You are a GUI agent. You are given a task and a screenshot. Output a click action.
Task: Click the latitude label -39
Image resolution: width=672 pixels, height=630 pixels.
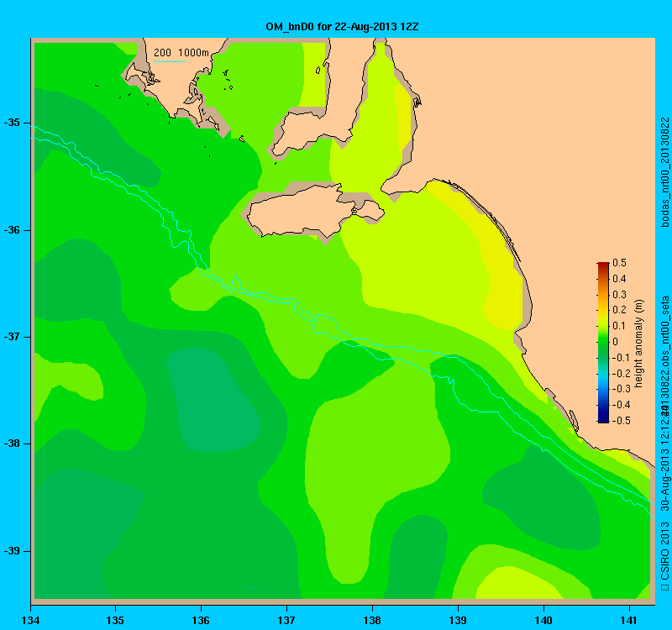[12, 551]
